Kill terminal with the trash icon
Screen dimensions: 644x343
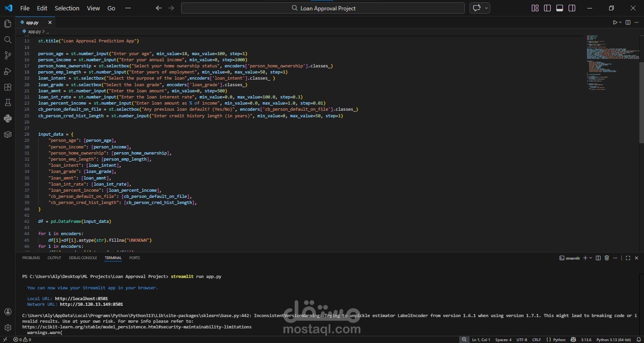click(607, 258)
